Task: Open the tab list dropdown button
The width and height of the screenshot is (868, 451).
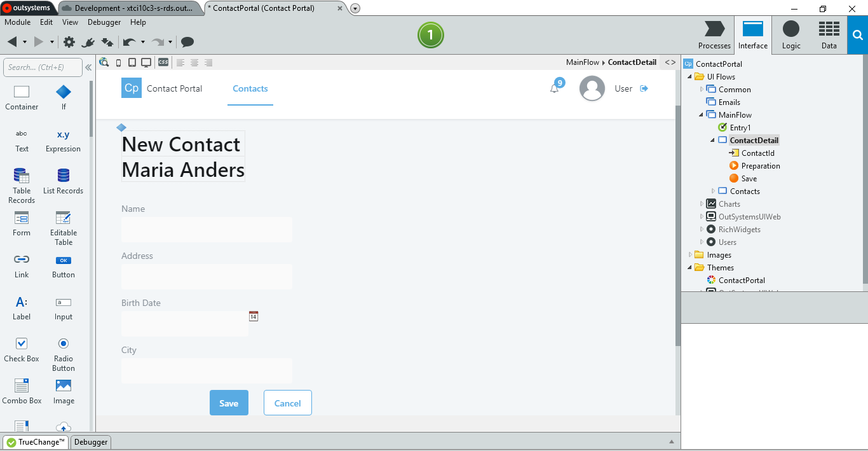Action: click(x=355, y=8)
